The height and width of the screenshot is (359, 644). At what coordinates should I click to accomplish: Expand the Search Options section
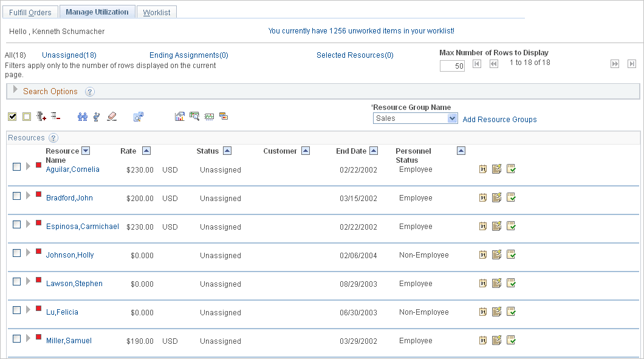[15, 91]
